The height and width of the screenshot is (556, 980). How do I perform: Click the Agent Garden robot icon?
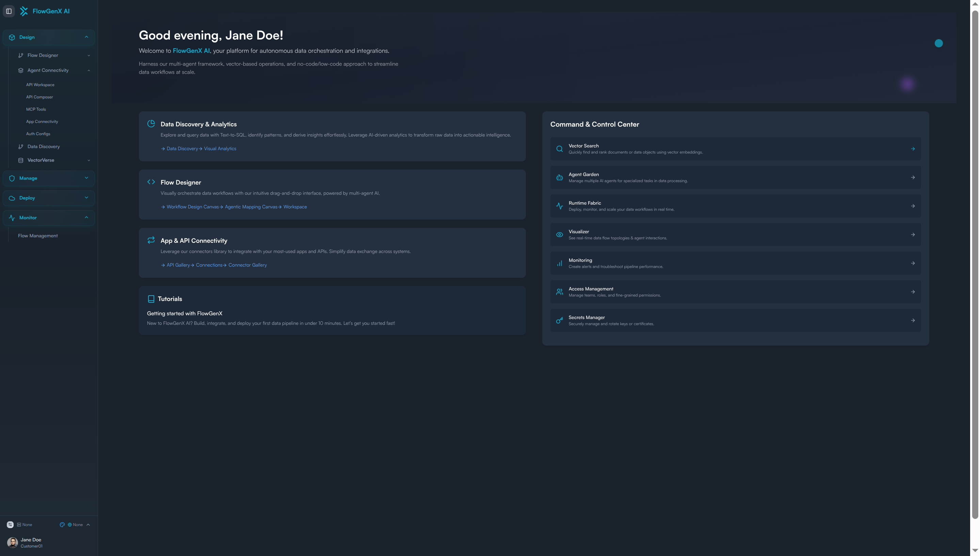coord(559,178)
